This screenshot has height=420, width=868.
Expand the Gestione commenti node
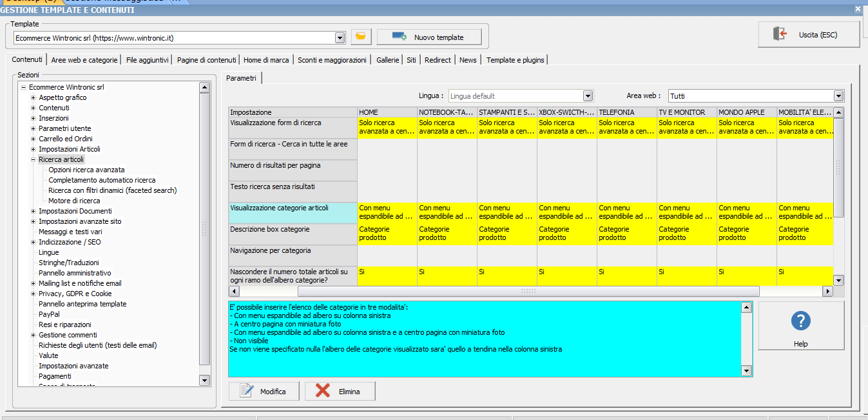pyautogui.click(x=34, y=335)
